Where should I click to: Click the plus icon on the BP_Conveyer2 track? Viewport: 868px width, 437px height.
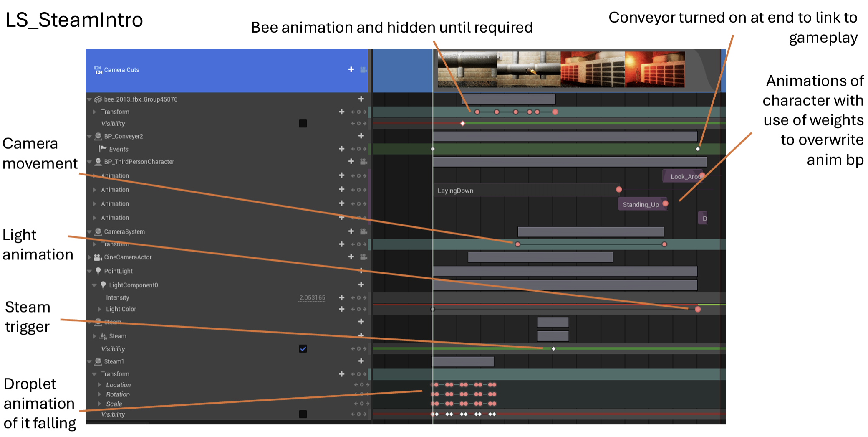(361, 136)
